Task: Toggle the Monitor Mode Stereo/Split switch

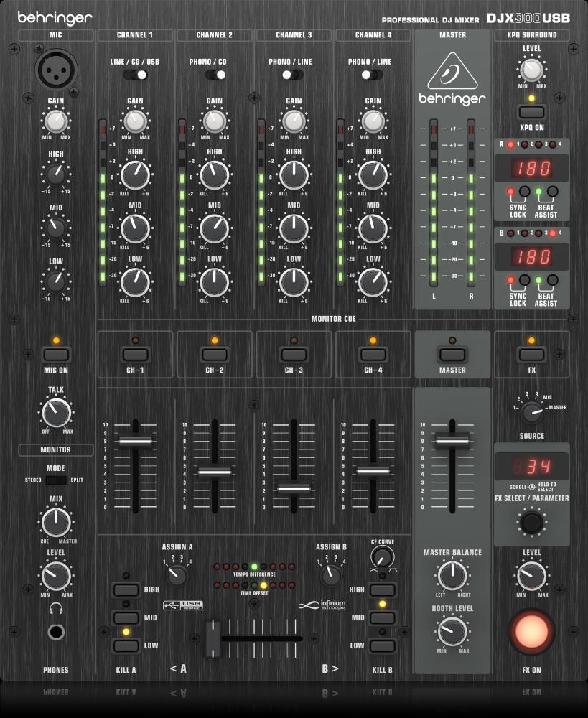Action: (56, 480)
